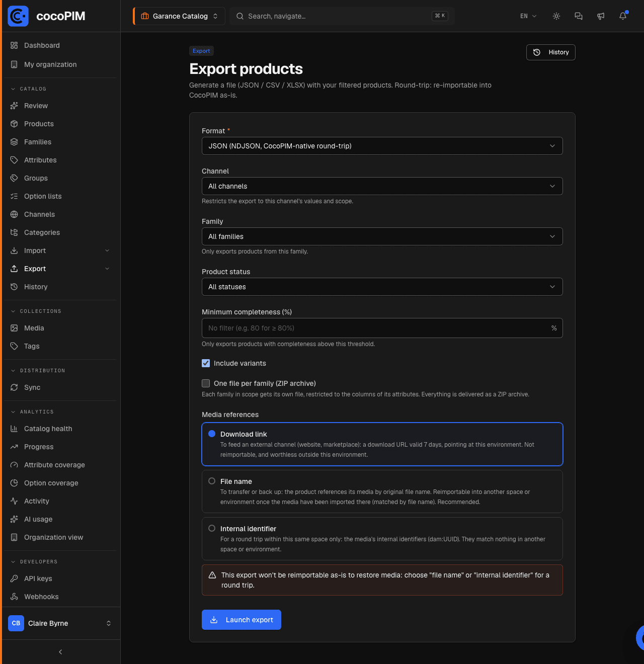Open History in the sidebar menu
The image size is (644, 664).
[60, 287]
